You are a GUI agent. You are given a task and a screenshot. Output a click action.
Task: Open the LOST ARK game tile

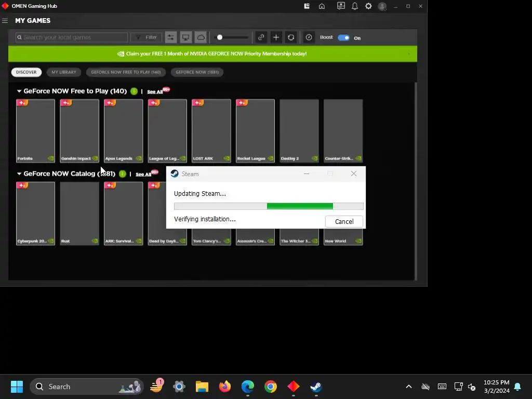point(211,131)
